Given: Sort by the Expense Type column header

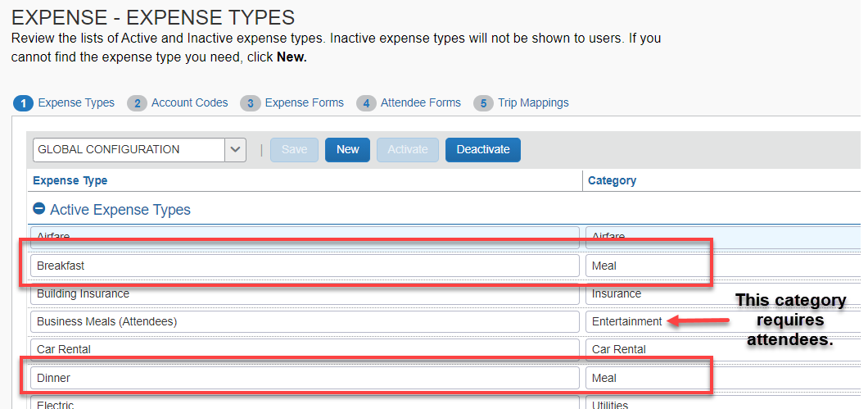Looking at the screenshot, I should (x=70, y=180).
